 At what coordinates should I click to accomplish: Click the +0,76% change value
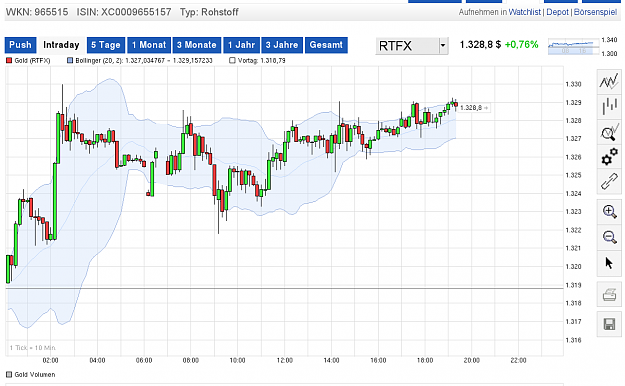(x=521, y=45)
